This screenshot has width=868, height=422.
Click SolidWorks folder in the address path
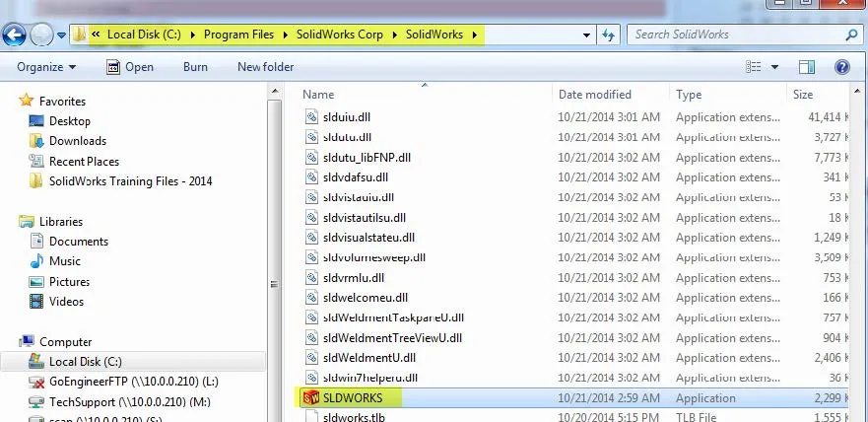pyautogui.click(x=434, y=35)
